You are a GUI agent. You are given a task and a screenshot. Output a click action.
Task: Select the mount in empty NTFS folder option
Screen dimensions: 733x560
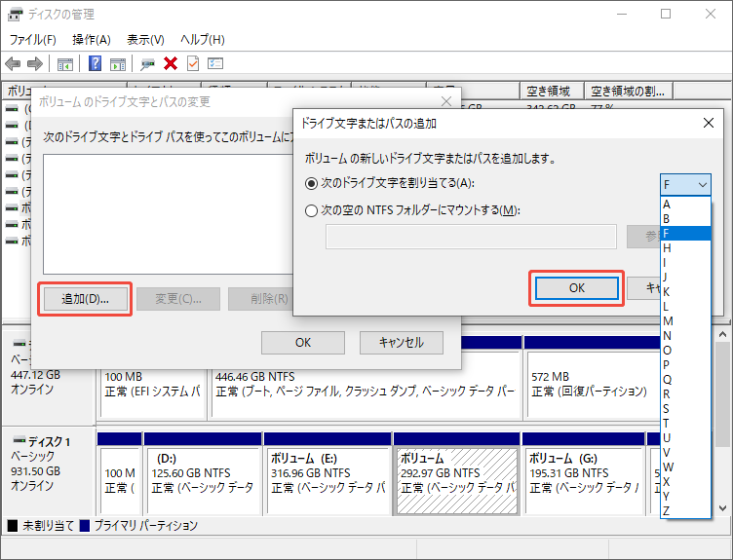point(311,211)
